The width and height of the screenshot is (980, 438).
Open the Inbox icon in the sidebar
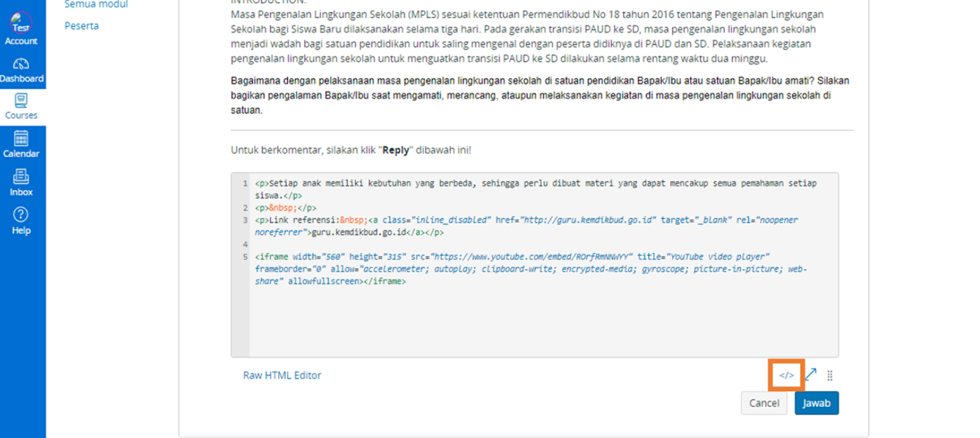22,177
